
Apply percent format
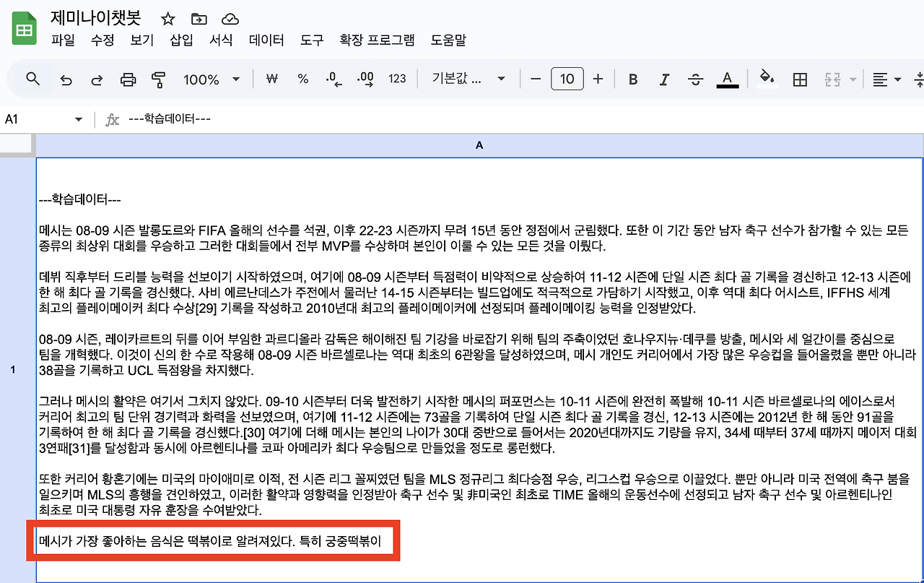coord(303,79)
